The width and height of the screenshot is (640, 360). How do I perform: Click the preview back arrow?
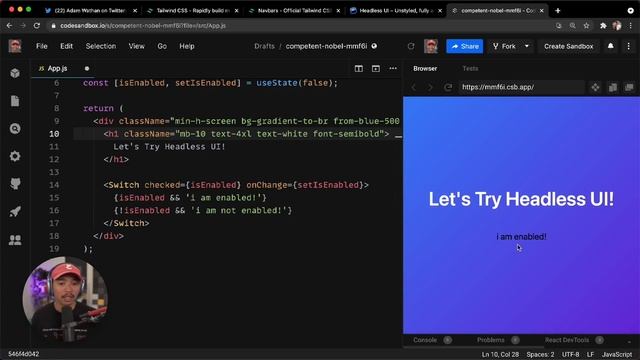pyautogui.click(x=413, y=87)
